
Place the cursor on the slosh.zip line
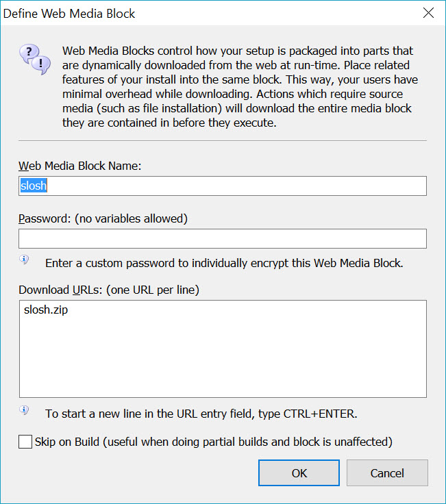pos(46,310)
